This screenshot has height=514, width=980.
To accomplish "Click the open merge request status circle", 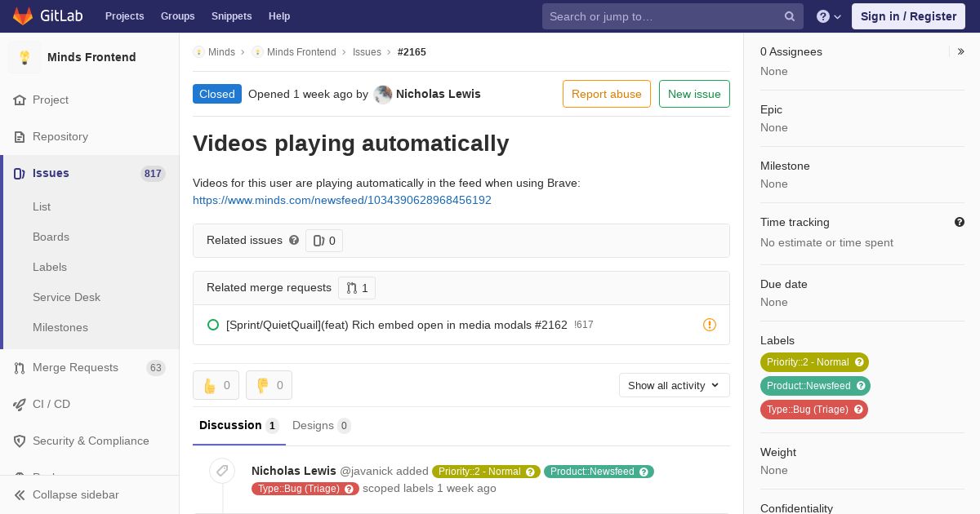I will click(x=213, y=325).
